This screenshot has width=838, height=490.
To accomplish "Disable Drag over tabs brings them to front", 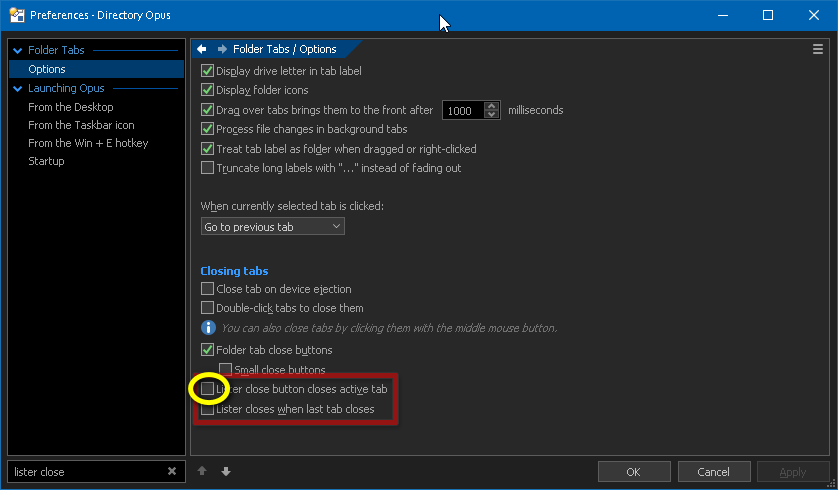I will [x=207, y=110].
